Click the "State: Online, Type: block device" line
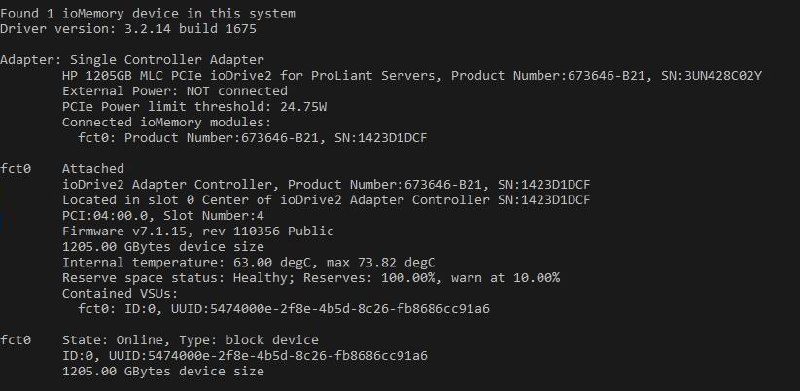This screenshot has height=391, width=800. [190, 340]
